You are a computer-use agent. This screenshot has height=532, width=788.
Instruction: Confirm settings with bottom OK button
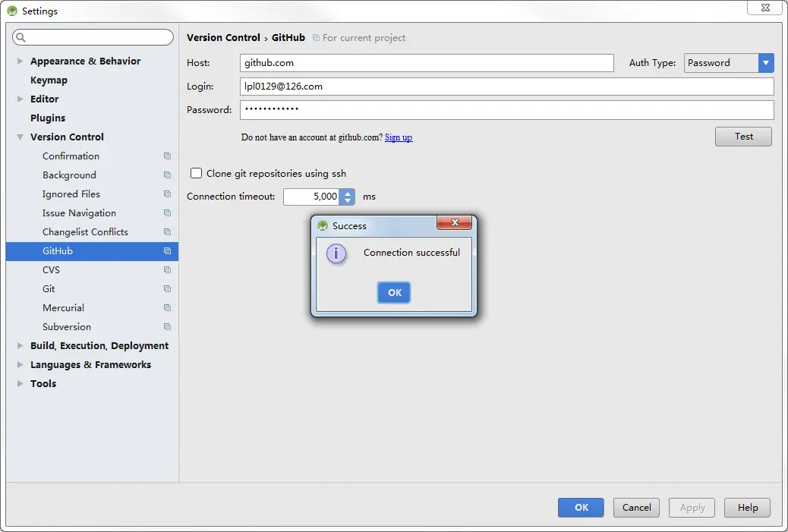pyautogui.click(x=581, y=508)
